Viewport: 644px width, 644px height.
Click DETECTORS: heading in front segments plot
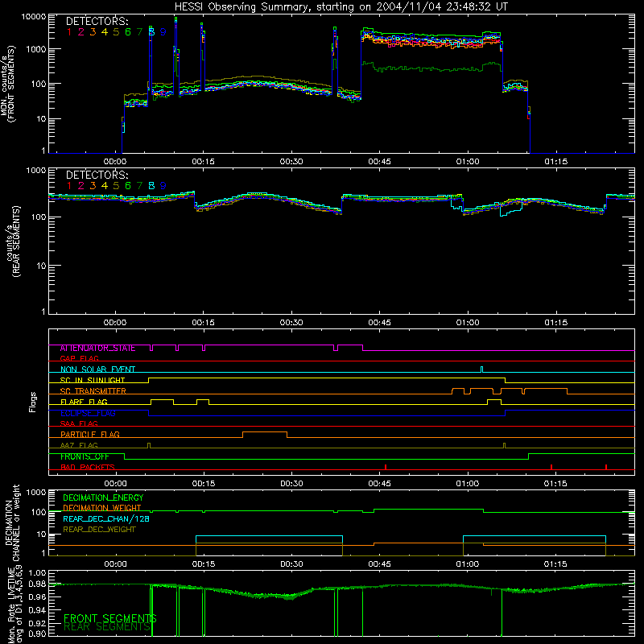97,21
